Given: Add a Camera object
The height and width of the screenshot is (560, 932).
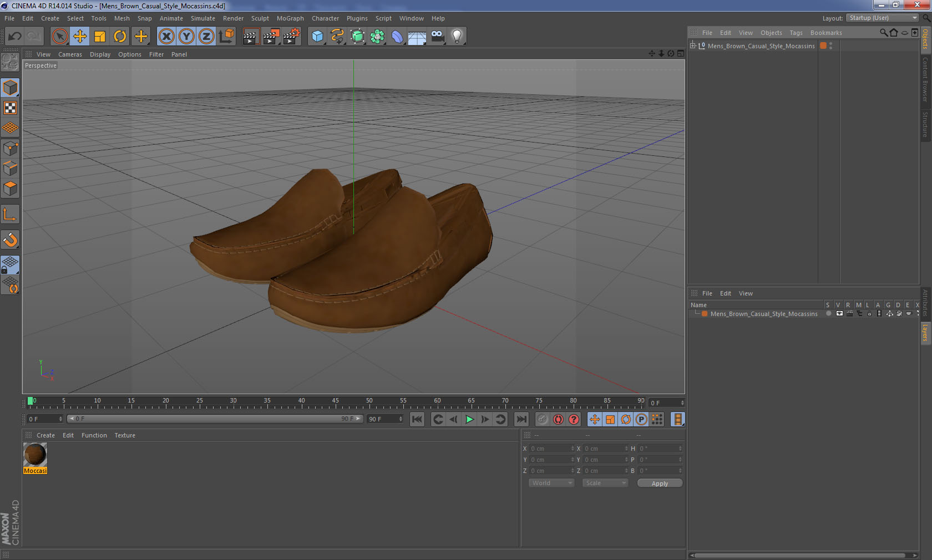Looking at the screenshot, I should [x=437, y=37].
